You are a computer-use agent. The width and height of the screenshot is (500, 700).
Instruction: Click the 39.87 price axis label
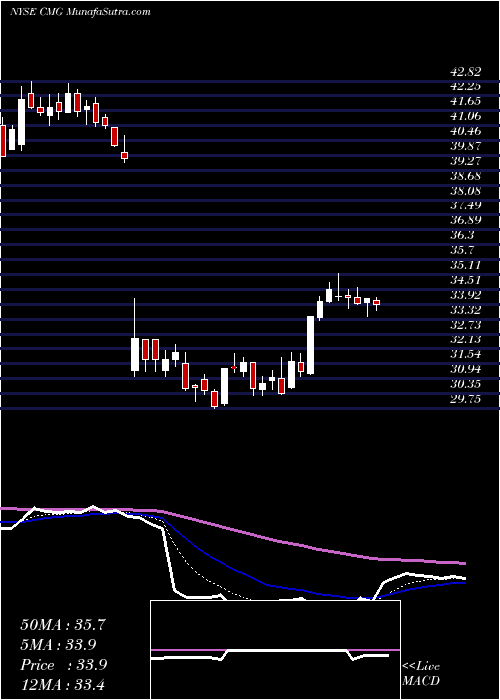click(465, 146)
